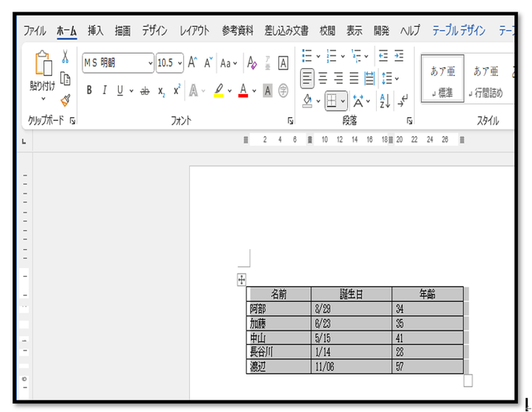Open the font size dropdown
Screen dimensions: 532x412
click(x=180, y=63)
